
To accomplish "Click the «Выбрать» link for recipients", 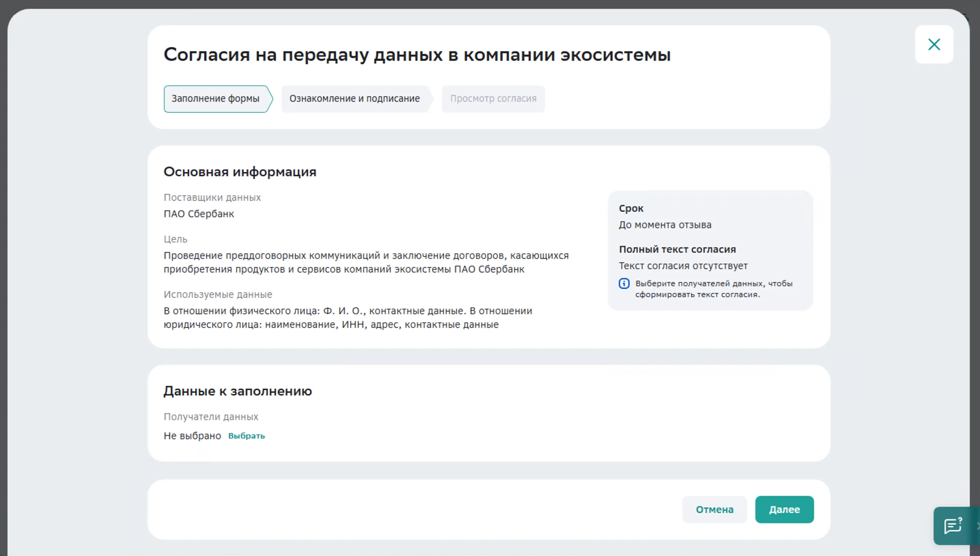I will (246, 436).
